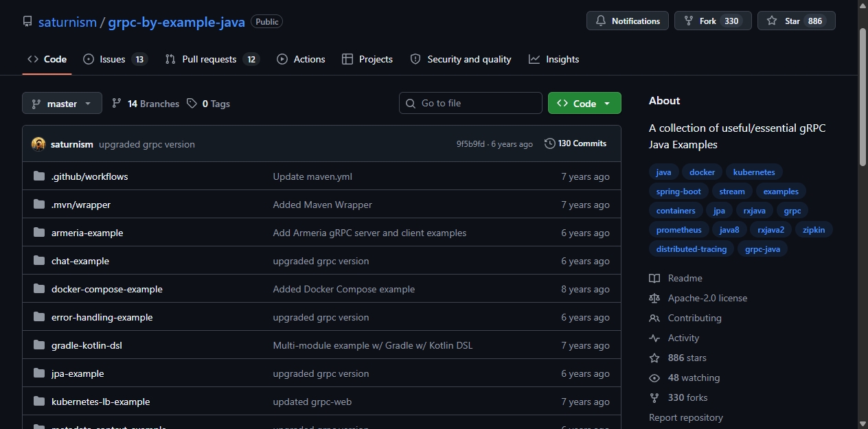This screenshot has height=429, width=868.
Task: Open the master branch dropdown
Action: pos(62,104)
